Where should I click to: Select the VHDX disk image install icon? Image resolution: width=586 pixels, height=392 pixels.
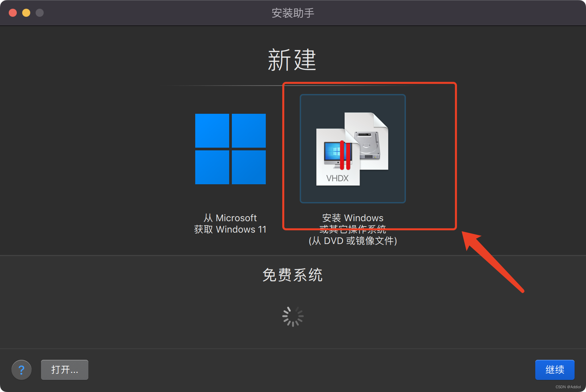[352, 149]
